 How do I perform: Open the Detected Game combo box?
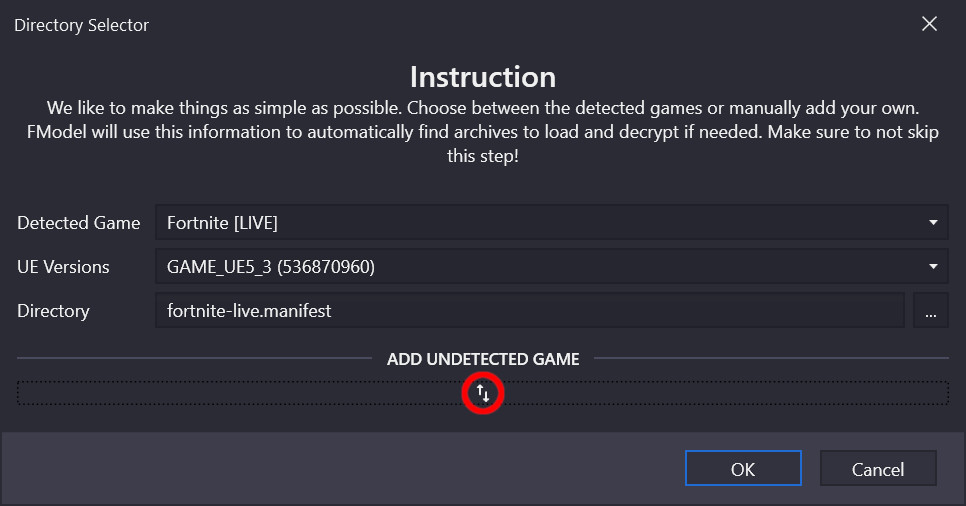(x=540, y=223)
